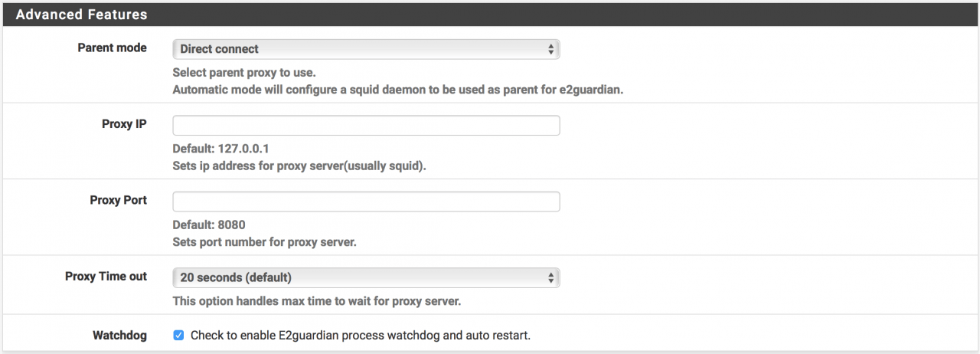Image resolution: width=980 pixels, height=354 pixels.
Task: Click the Proxy Time out label
Action: [x=106, y=276]
